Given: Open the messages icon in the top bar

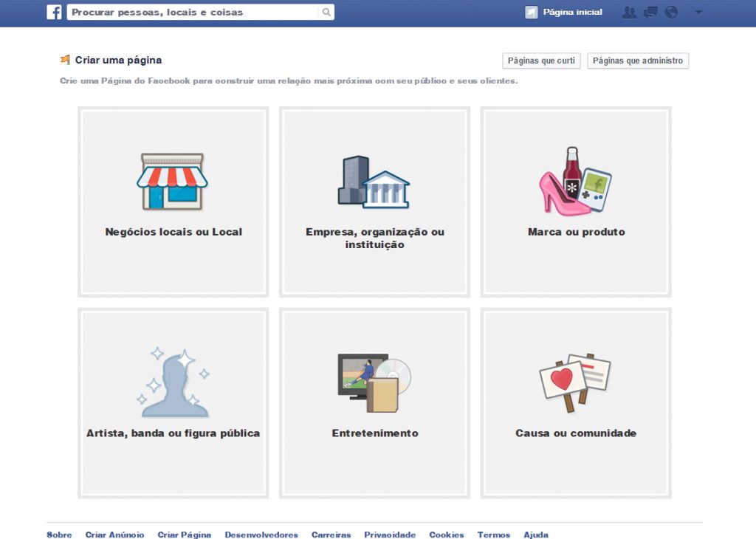Looking at the screenshot, I should click(651, 12).
